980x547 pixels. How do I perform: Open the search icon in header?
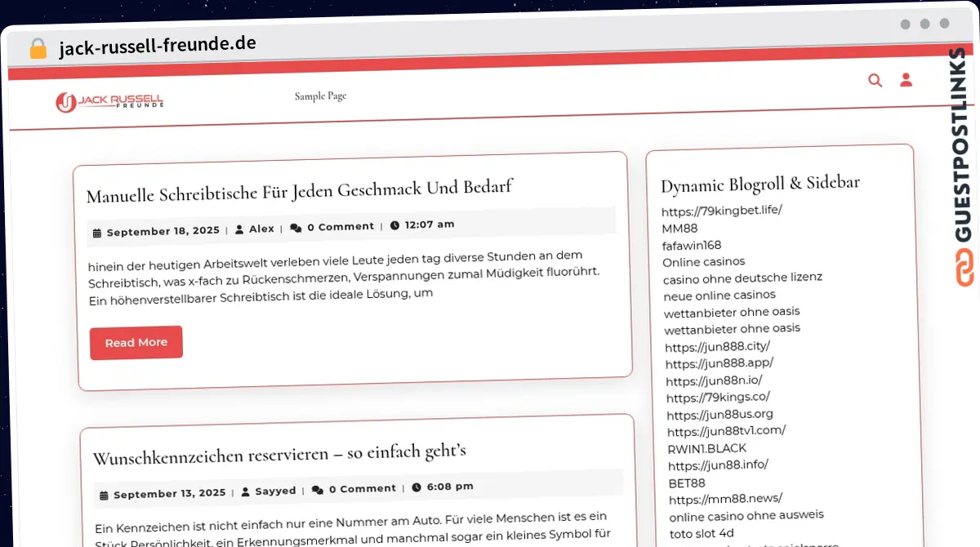point(875,80)
